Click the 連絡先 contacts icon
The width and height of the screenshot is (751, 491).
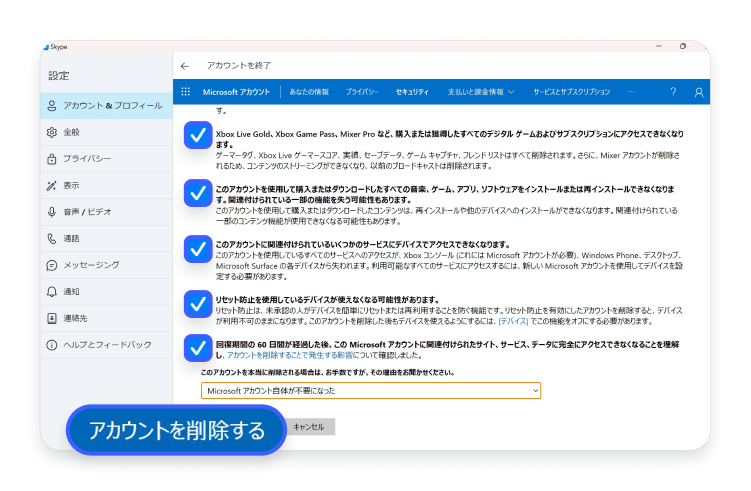[52, 318]
